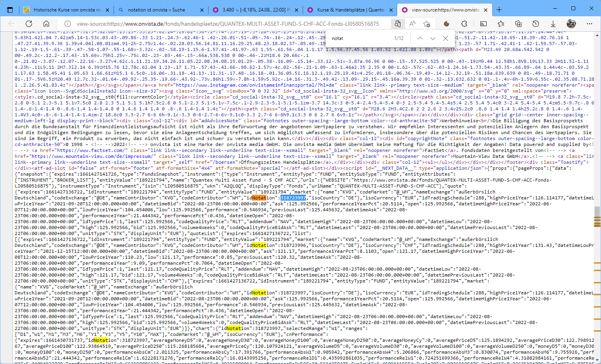Close the active view-source tab
The height and width of the screenshot is (364, 601).
coord(486,10)
